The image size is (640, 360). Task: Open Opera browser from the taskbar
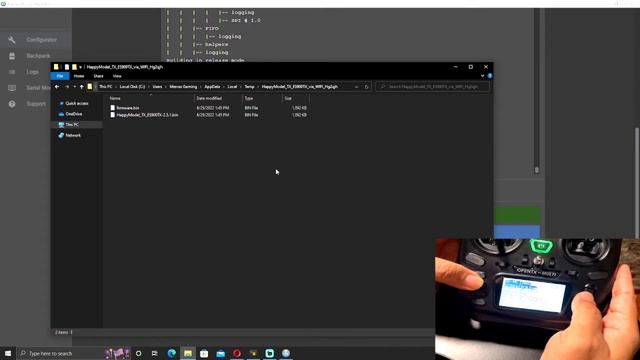pos(237,353)
